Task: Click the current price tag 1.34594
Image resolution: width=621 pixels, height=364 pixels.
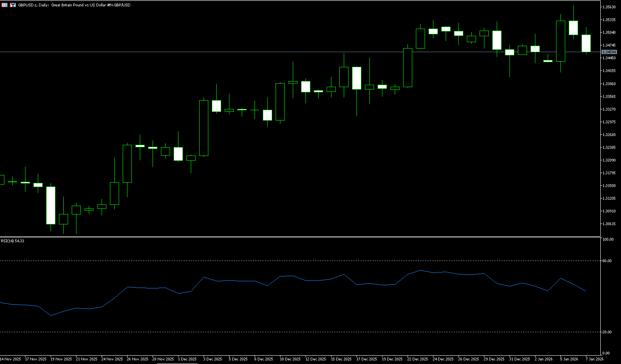Action: 609,52
